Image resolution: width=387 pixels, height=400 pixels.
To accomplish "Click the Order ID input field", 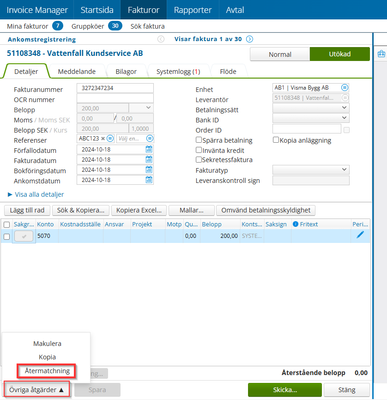I will point(307,129).
